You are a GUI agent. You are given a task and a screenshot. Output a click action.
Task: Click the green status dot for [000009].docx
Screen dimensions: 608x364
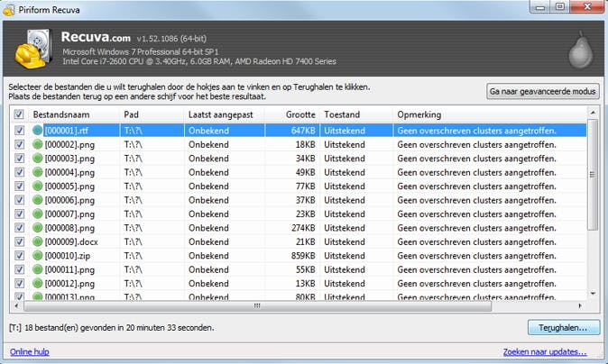(38, 242)
